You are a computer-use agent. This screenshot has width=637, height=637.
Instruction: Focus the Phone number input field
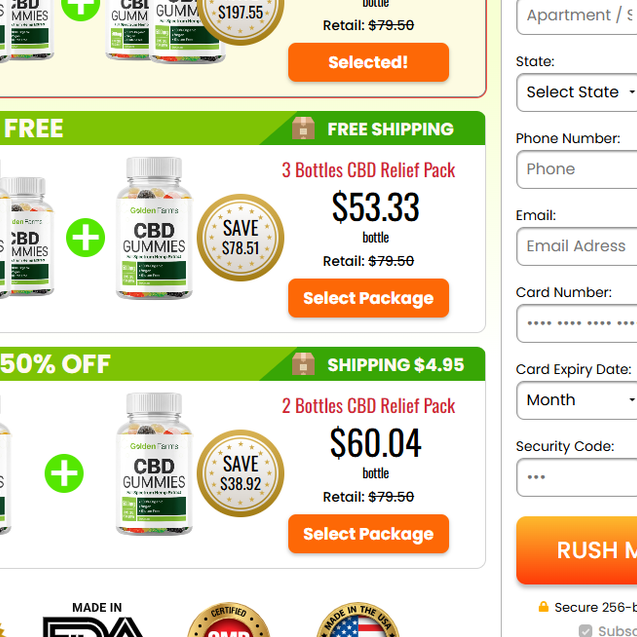pyautogui.click(x=577, y=169)
